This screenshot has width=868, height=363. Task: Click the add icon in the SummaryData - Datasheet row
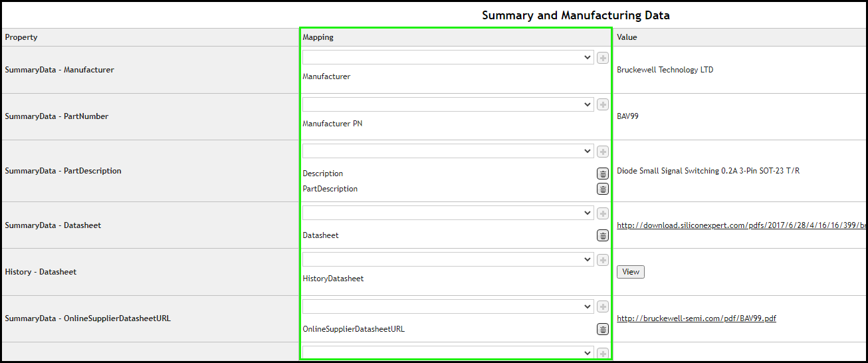pyautogui.click(x=603, y=213)
